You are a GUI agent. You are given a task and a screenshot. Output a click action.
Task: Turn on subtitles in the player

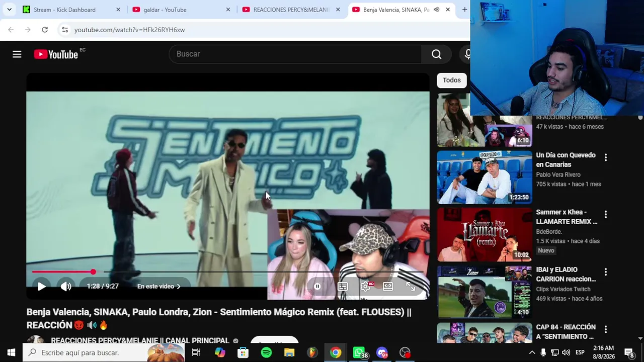point(342,286)
